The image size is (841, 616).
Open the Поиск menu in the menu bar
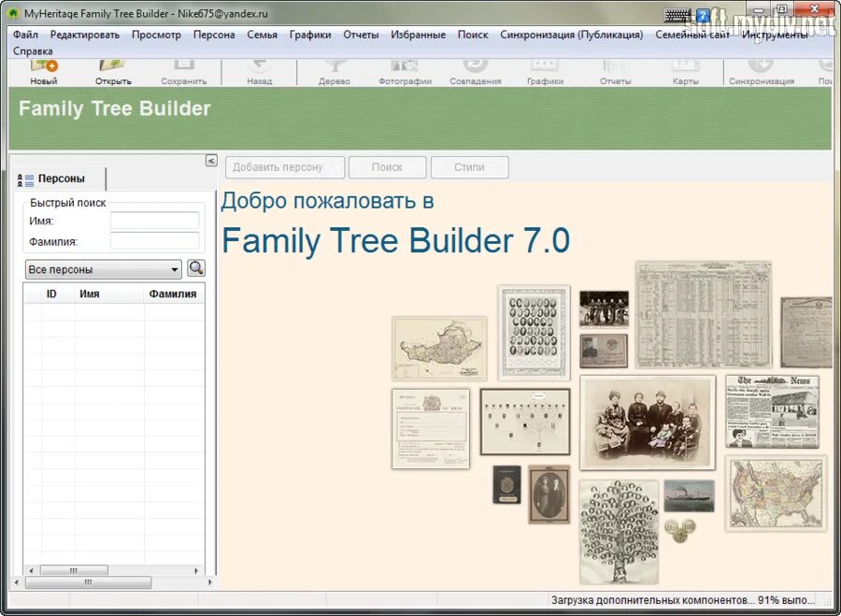point(473,35)
